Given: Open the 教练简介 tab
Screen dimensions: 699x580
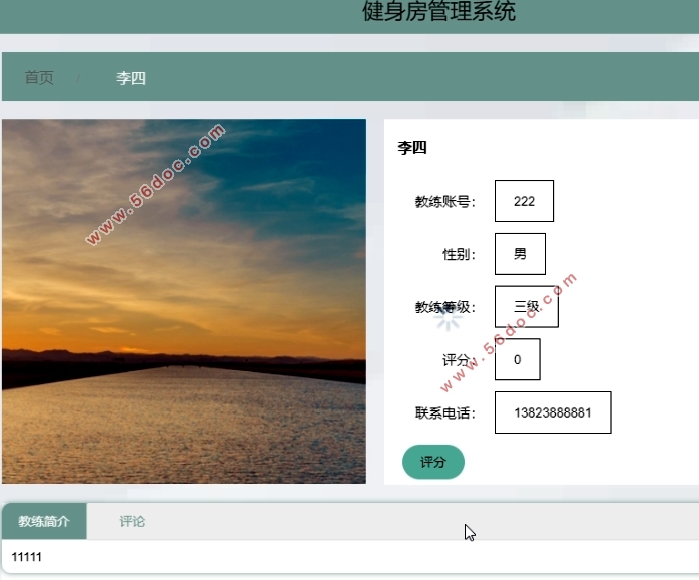Looking at the screenshot, I should pos(44,522).
